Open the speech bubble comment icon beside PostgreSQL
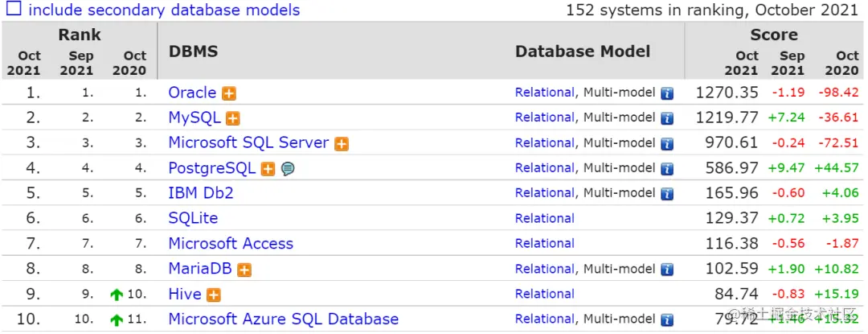The image size is (868, 334). tap(288, 169)
